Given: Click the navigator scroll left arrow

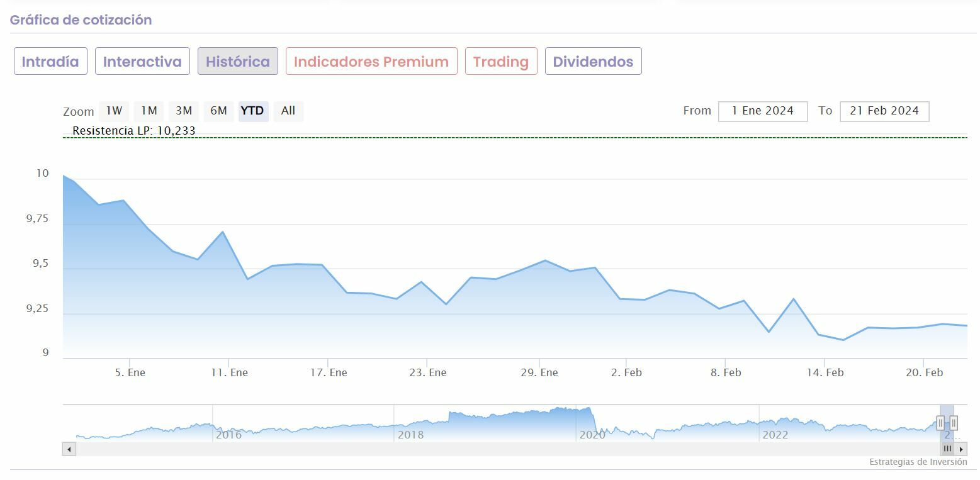Looking at the screenshot, I should [x=69, y=449].
